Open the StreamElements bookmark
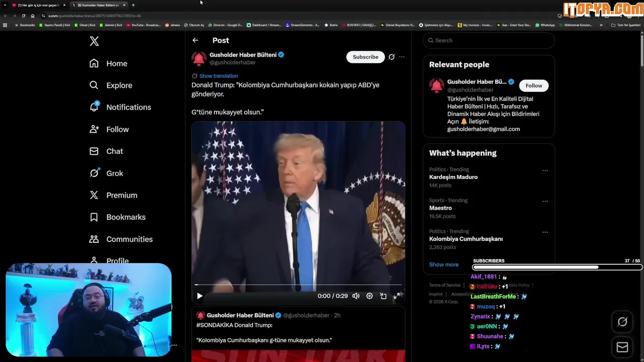 tap(302, 25)
